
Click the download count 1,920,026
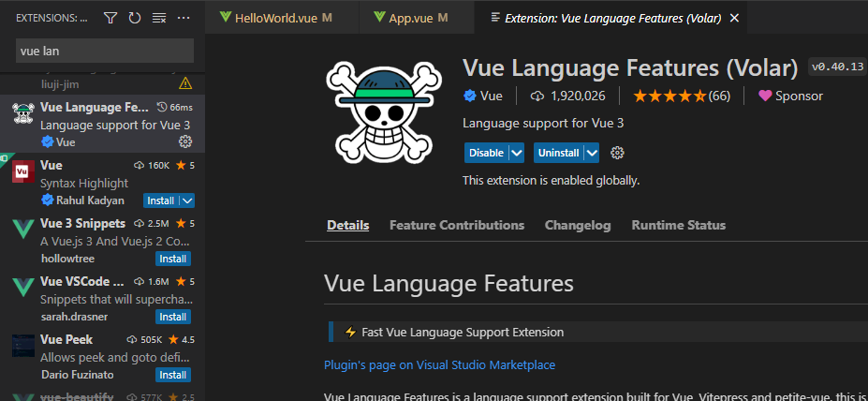[x=568, y=96]
